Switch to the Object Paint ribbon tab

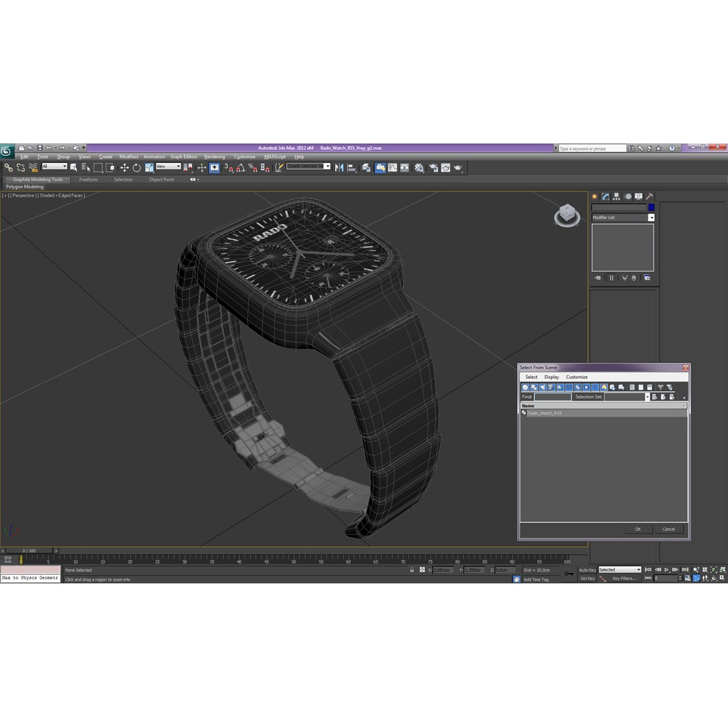161,180
